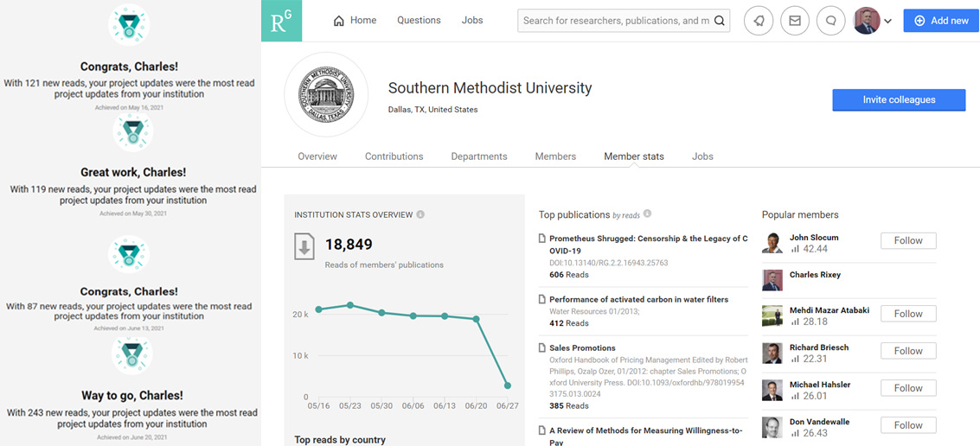Follow Richard Briesch
The image size is (980, 446).
908,351
